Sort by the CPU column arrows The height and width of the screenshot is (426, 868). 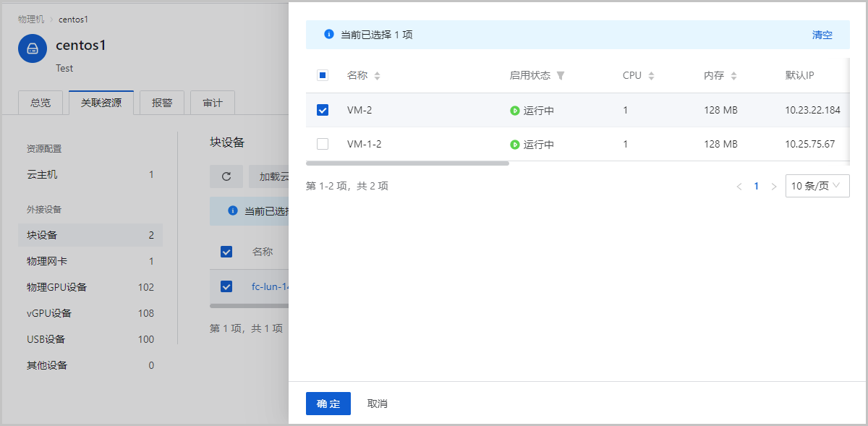point(651,76)
